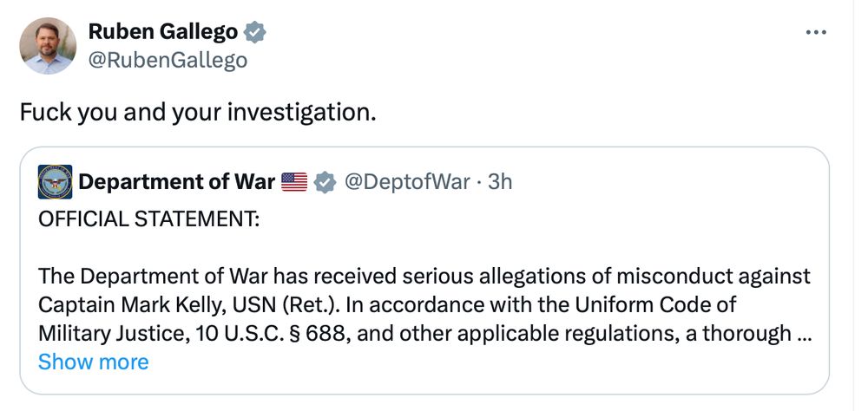The image size is (868, 411).
Task: Click the Ruben Gallego display name
Action: pos(162,32)
